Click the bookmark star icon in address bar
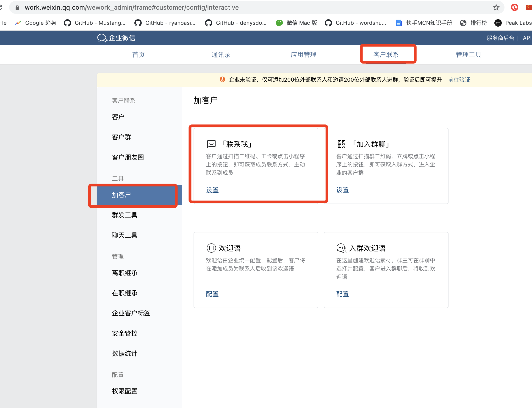 496,8
